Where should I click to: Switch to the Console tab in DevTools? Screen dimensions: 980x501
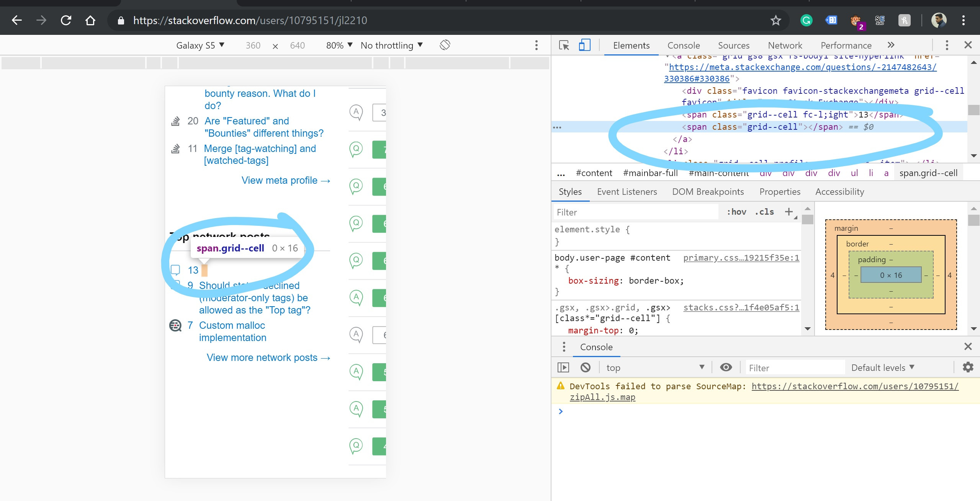[684, 45]
